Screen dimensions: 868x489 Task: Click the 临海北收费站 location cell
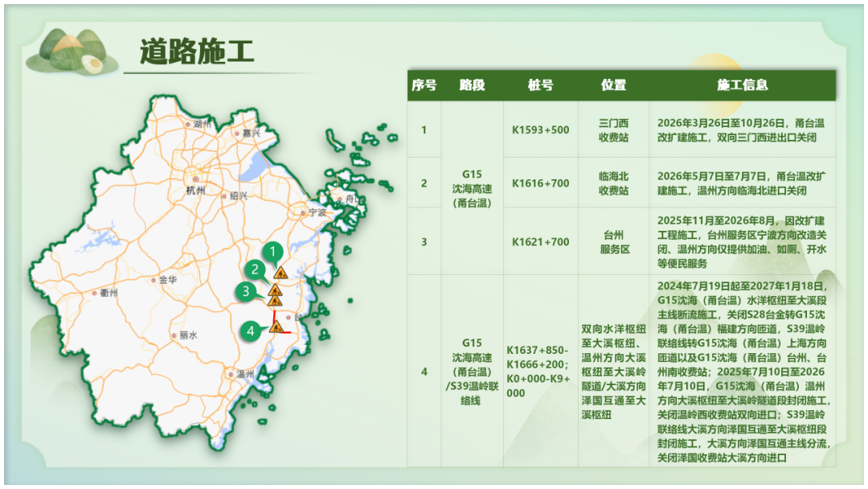pyautogui.click(x=614, y=183)
